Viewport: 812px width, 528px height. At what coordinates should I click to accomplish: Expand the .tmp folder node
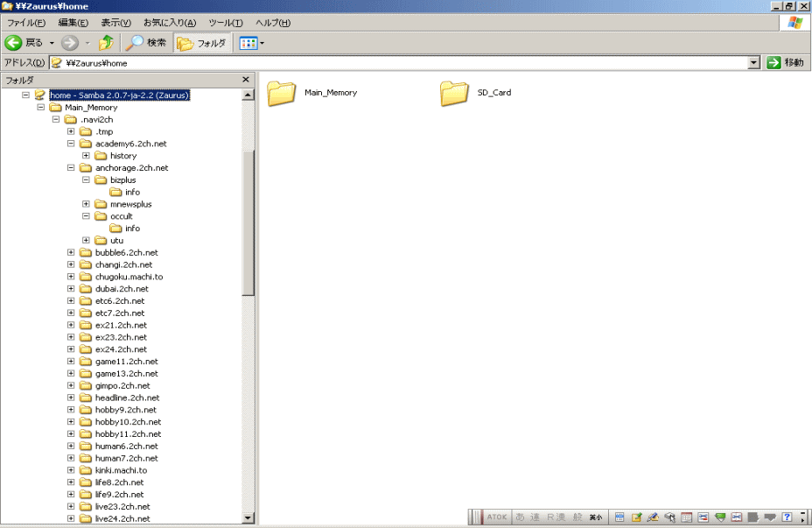click(x=71, y=131)
